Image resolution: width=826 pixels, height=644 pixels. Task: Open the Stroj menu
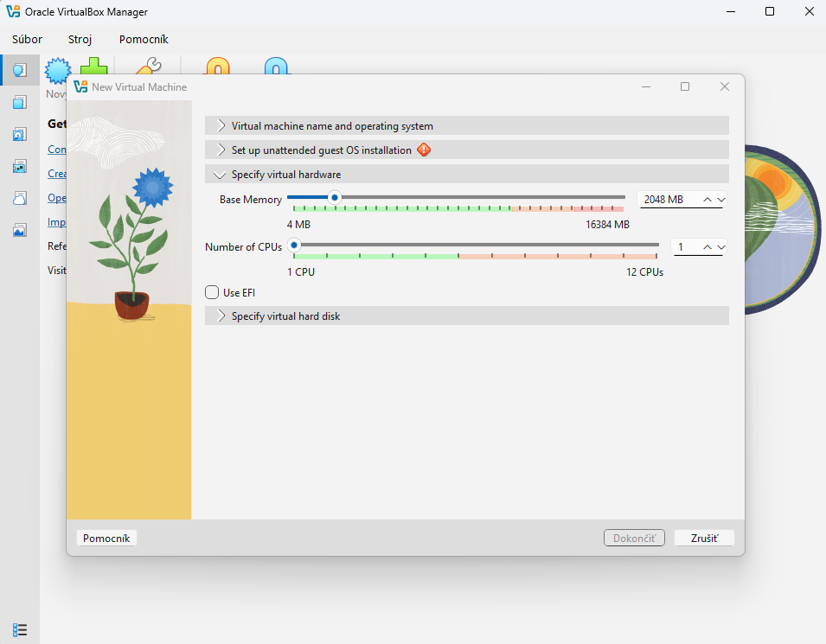pos(80,39)
